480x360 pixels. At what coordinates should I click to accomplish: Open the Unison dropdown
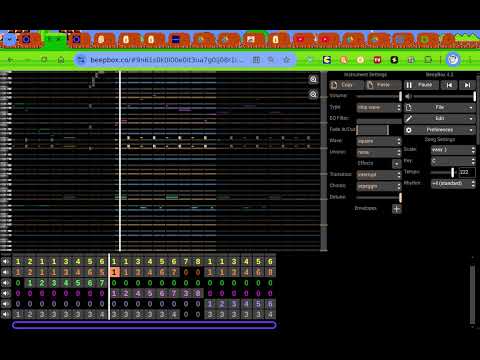379,152
